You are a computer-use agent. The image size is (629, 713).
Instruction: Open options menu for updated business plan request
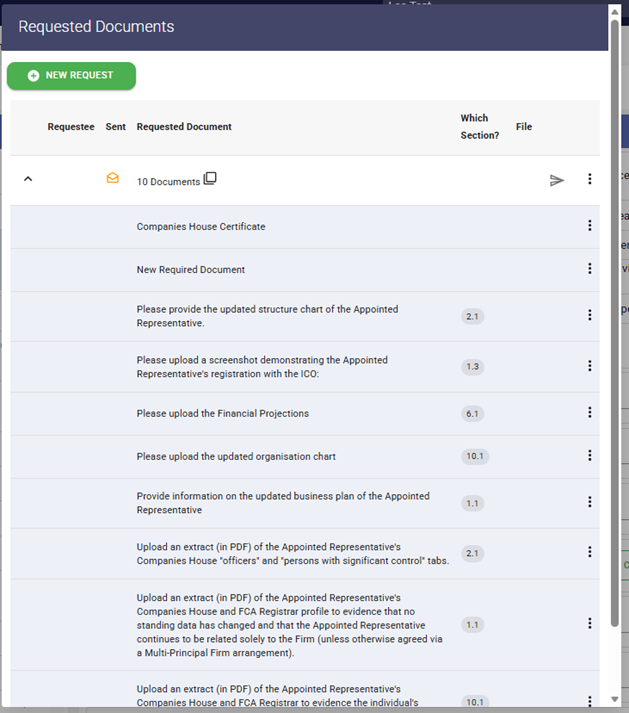(590, 503)
